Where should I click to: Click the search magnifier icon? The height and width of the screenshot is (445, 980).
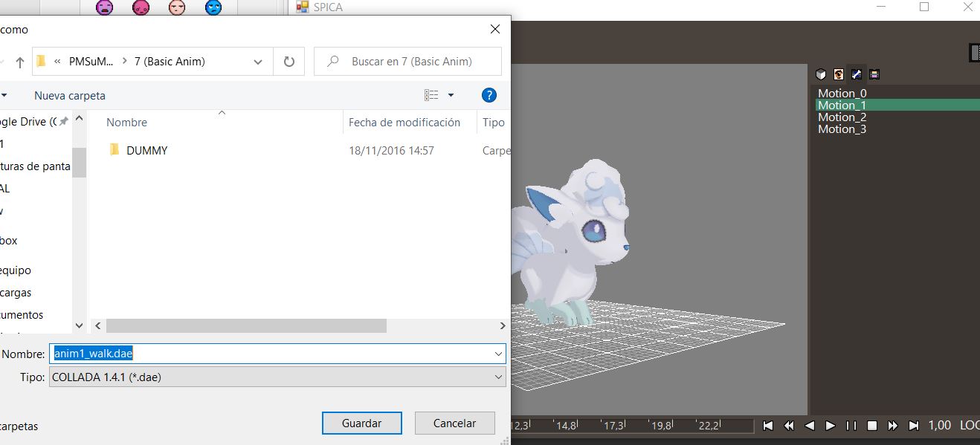coord(334,62)
